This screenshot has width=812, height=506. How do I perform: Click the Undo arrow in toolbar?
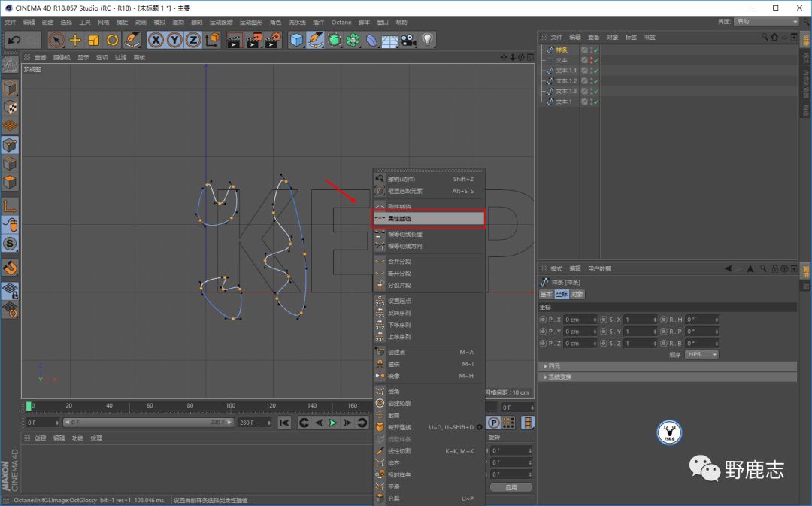[14, 40]
